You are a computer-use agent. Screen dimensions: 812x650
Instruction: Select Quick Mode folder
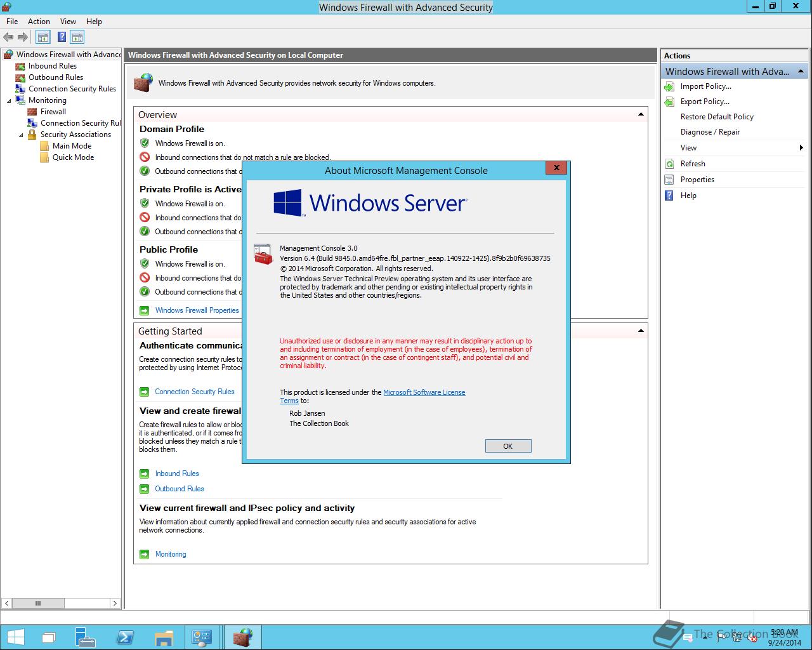[73, 157]
